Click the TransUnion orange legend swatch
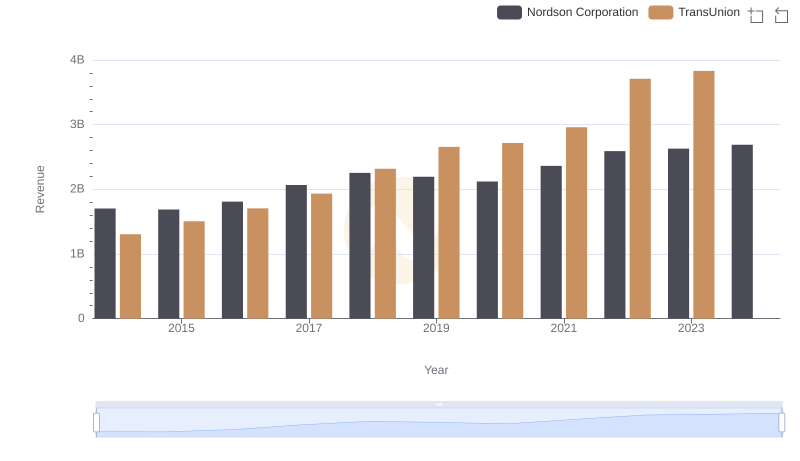Viewport: 800px width, 461px height. click(x=661, y=12)
